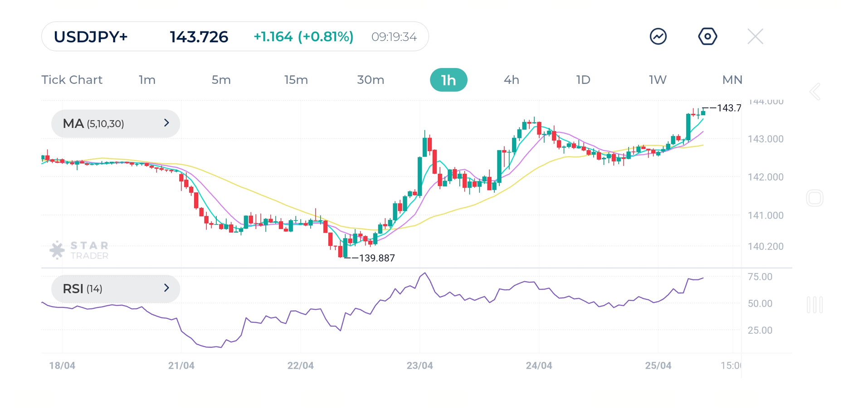
Task: Select the 1m timeframe
Action: point(147,80)
